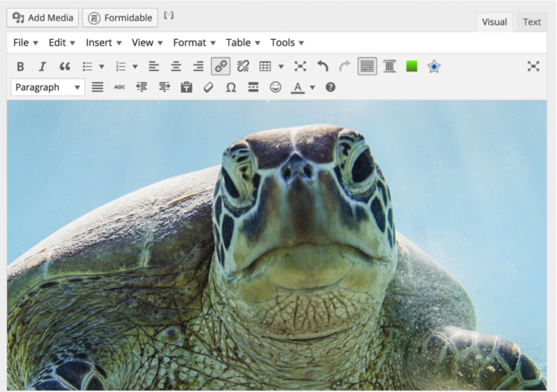Image resolution: width=557 pixels, height=392 pixels.
Task: Click the Add Media button
Action: 43,17
